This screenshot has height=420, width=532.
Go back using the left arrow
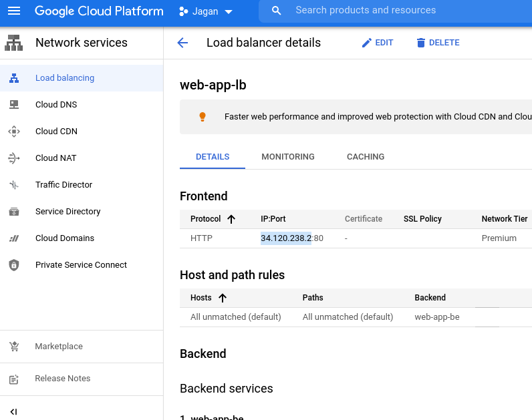(x=182, y=43)
